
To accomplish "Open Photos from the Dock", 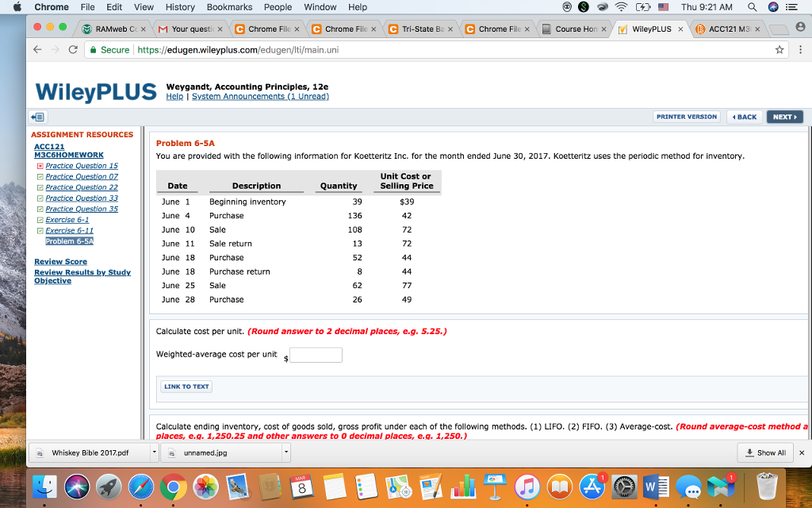I will [205, 487].
